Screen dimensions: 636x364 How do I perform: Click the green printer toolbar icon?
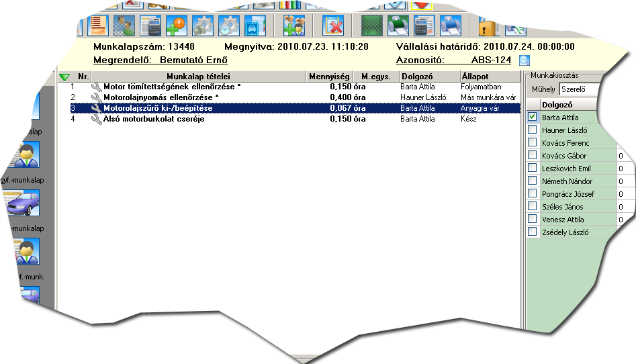click(398, 26)
